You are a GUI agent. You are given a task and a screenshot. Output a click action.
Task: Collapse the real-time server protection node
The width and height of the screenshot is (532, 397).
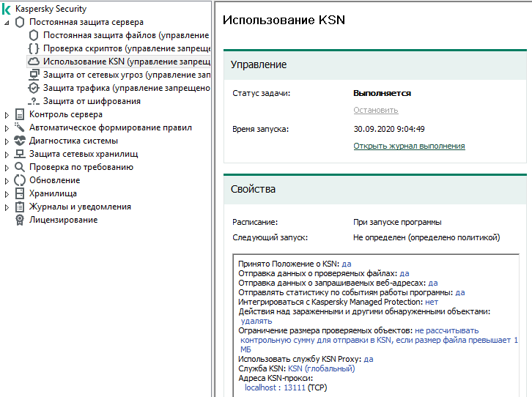[x=7, y=23]
